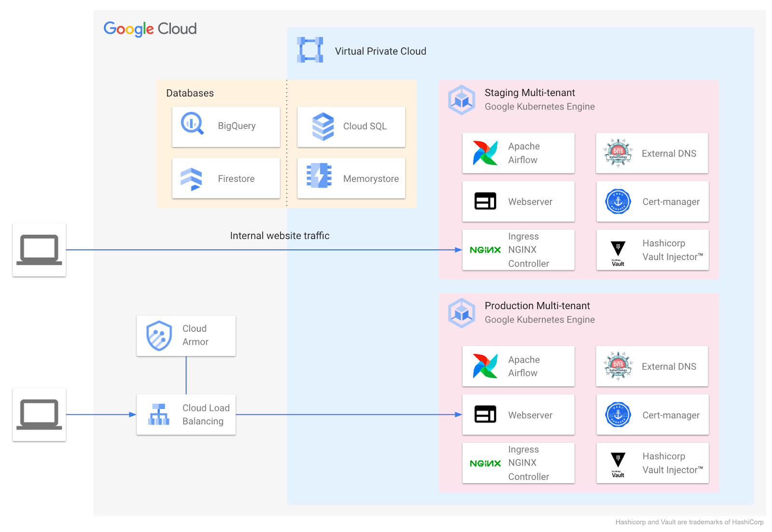Click the Staging Webserver window icon
Image resolution: width=772 pixels, height=532 pixels.
click(485, 201)
